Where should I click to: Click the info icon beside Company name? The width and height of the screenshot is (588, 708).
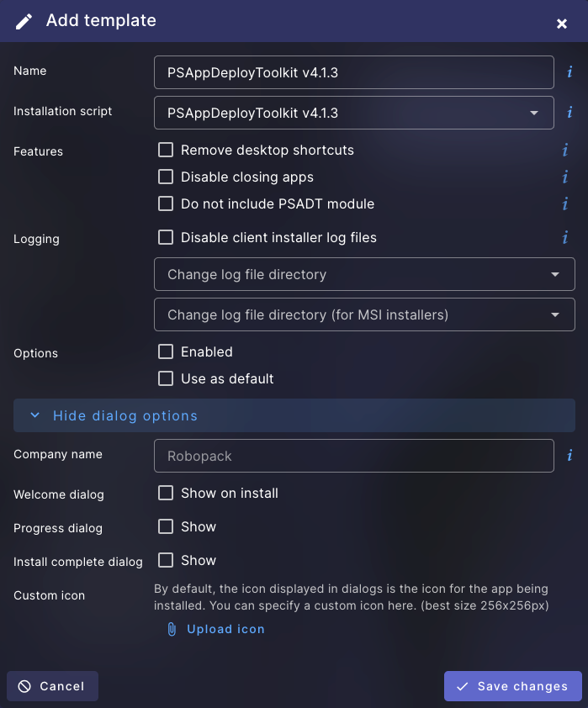[x=569, y=455]
